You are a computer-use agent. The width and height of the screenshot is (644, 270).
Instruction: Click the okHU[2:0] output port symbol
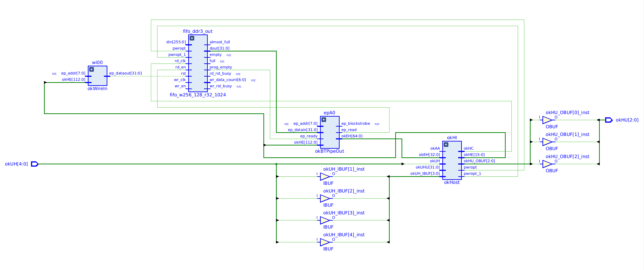609,120
